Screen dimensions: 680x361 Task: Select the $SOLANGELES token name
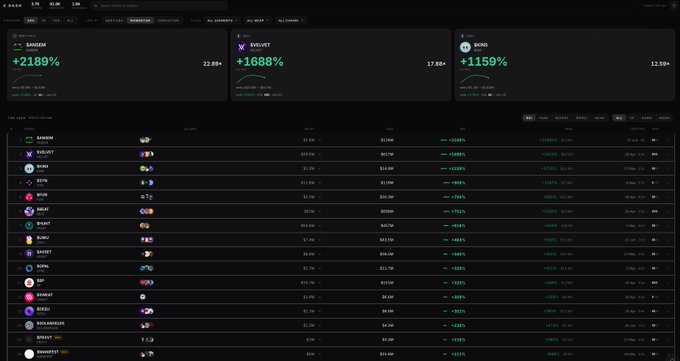coord(50,323)
